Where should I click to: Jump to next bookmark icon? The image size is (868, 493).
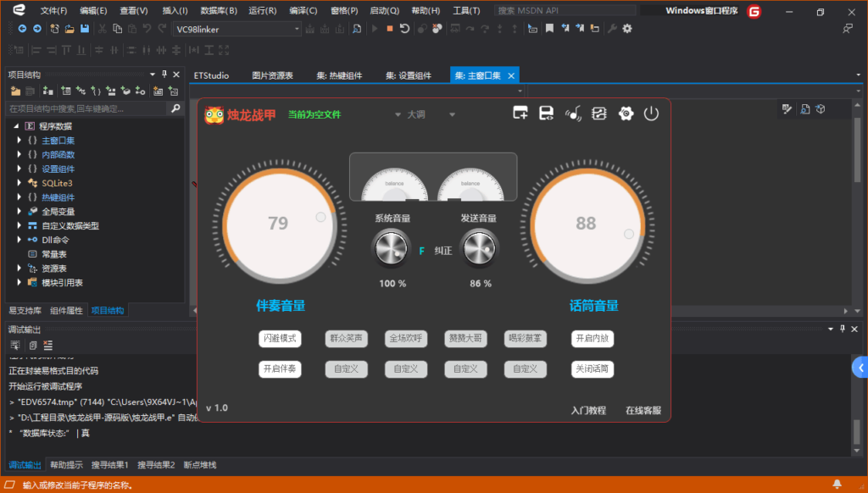pos(580,29)
